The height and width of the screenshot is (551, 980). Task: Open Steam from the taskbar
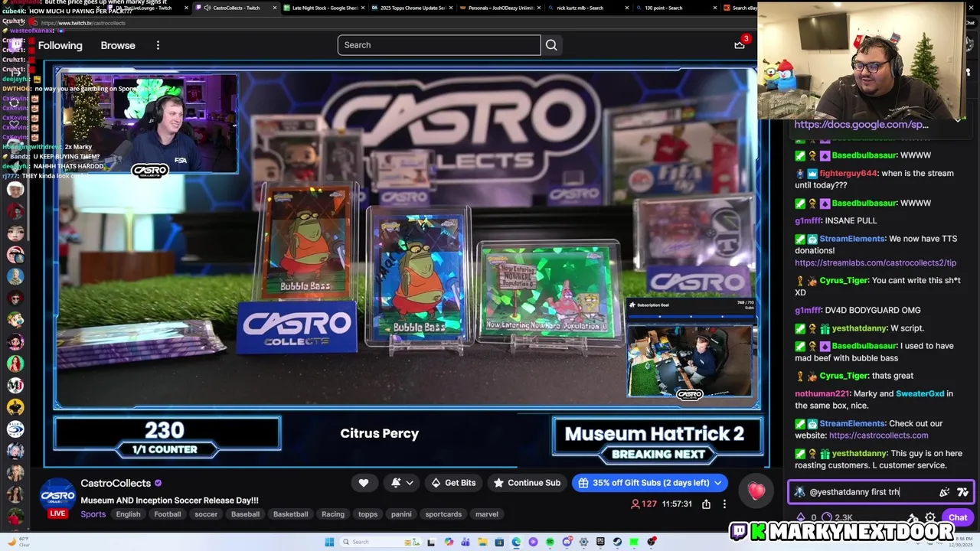(617, 542)
